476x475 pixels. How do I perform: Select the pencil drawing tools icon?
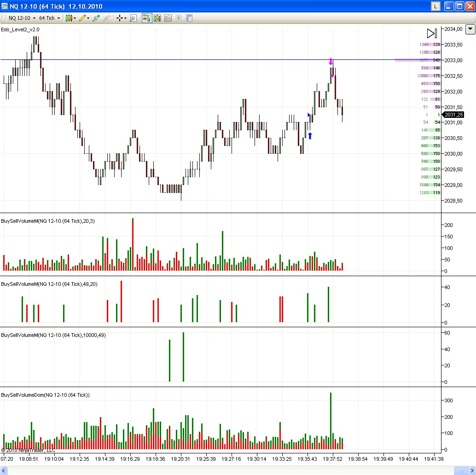pos(82,18)
